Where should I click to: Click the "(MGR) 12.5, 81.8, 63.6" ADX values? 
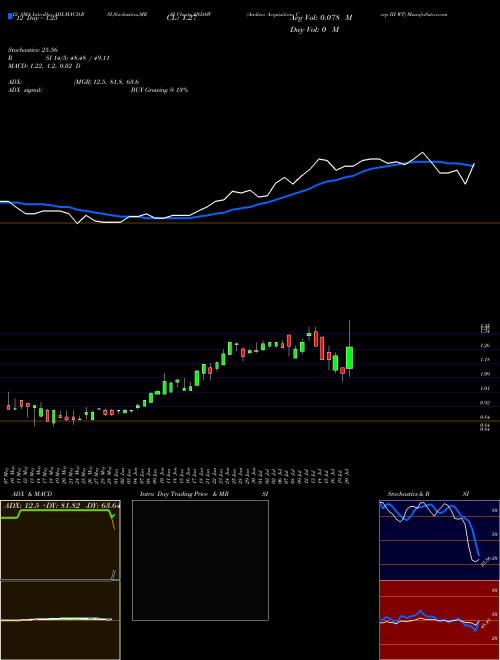(x=106, y=82)
